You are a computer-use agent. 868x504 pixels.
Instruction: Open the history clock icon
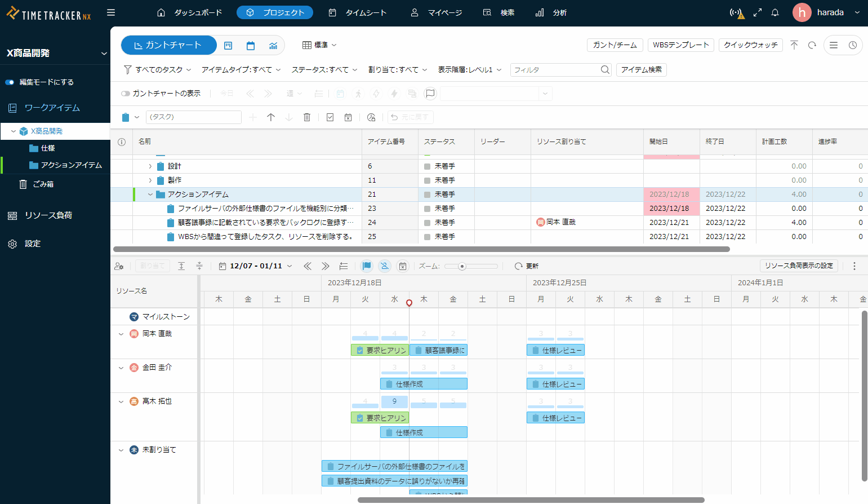click(853, 45)
